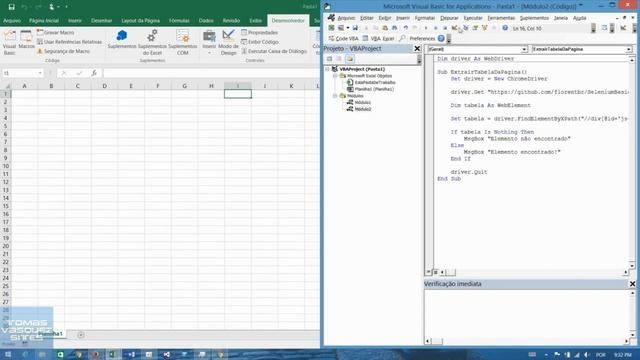Image resolution: width=640 pixels, height=360 pixels.
Task: Click Executar Caixa de Diálogo
Action: pos(273,51)
